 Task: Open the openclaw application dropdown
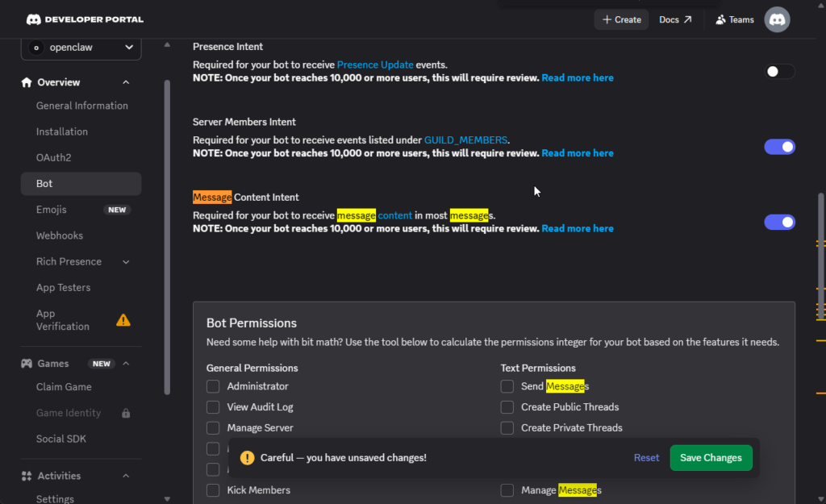click(81, 48)
